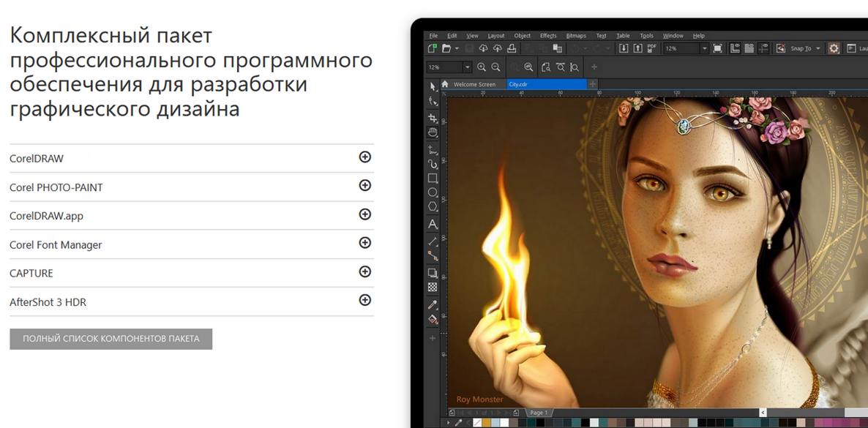The height and width of the screenshot is (428, 868).
Task: Toggle Show grid button
Action: [x=749, y=48]
